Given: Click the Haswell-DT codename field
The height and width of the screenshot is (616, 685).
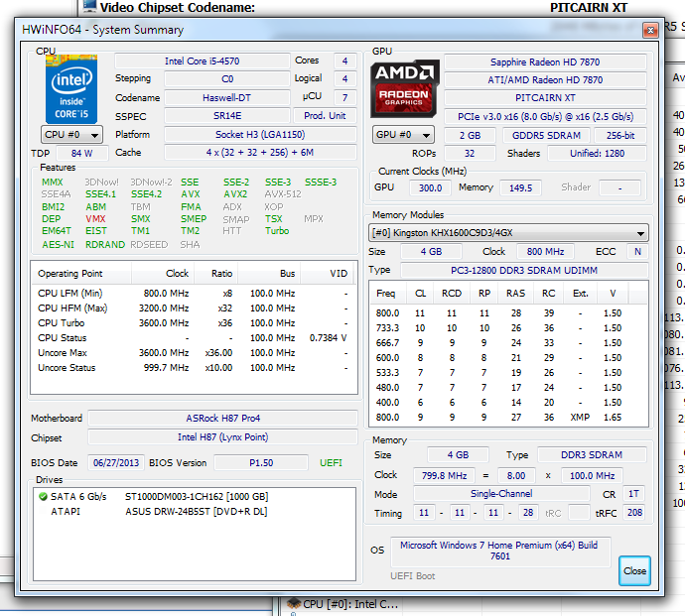Looking at the screenshot, I should point(227,98).
